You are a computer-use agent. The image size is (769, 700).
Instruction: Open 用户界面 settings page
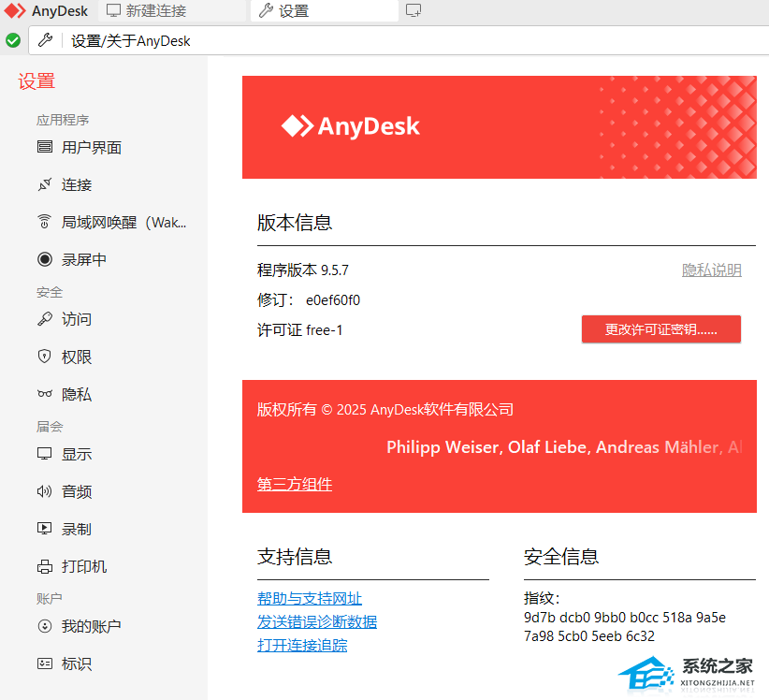point(92,148)
